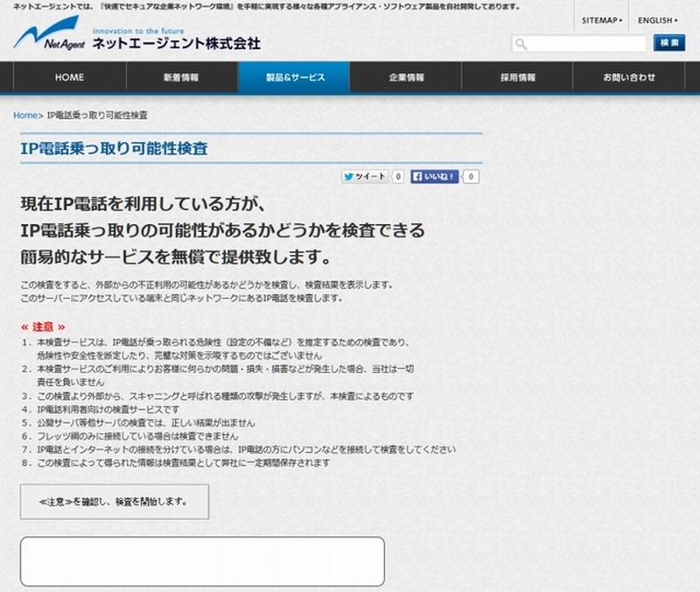Select the 製品&サービス tab
This screenshot has width=700, height=592.
pyautogui.click(x=295, y=78)
